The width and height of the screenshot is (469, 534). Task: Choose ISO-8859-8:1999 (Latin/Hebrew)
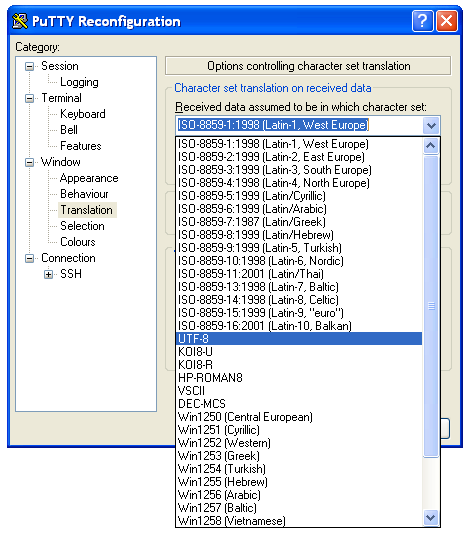pyautogui.click(x=299, y=235)
